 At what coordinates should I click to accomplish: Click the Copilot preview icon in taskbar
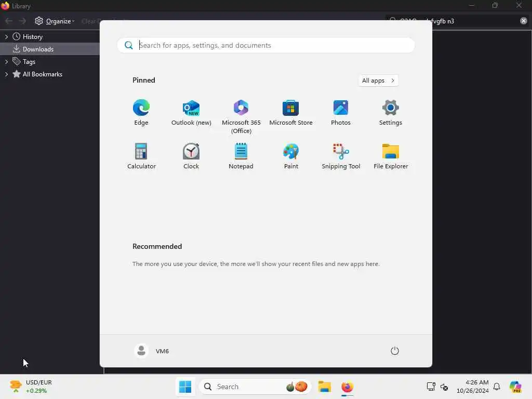click(x=516, y=387)
